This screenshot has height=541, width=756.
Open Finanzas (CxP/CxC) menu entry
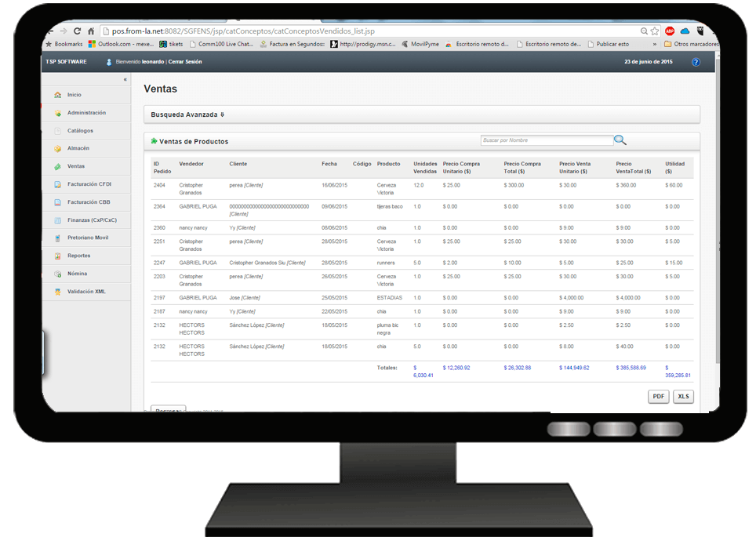click(92, 220)
